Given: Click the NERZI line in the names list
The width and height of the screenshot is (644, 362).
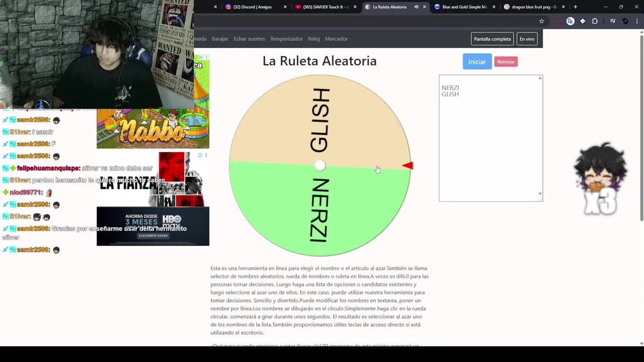Looking at the screenshot, I should coord(450,87).
